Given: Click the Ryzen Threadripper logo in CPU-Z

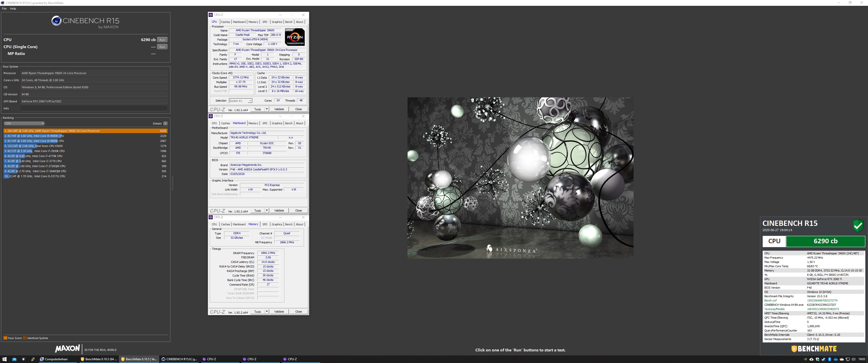Looking at the screenshot, I should (295, 37).
